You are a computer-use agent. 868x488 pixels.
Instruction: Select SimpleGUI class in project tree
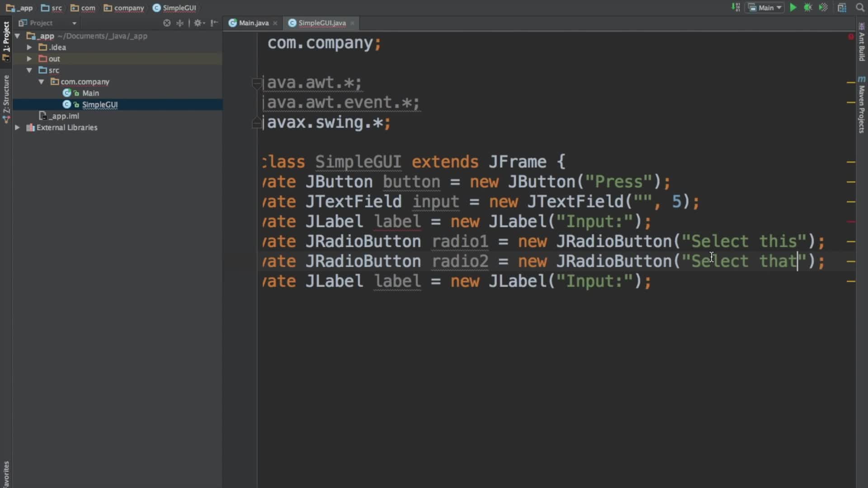pos(99,104)
